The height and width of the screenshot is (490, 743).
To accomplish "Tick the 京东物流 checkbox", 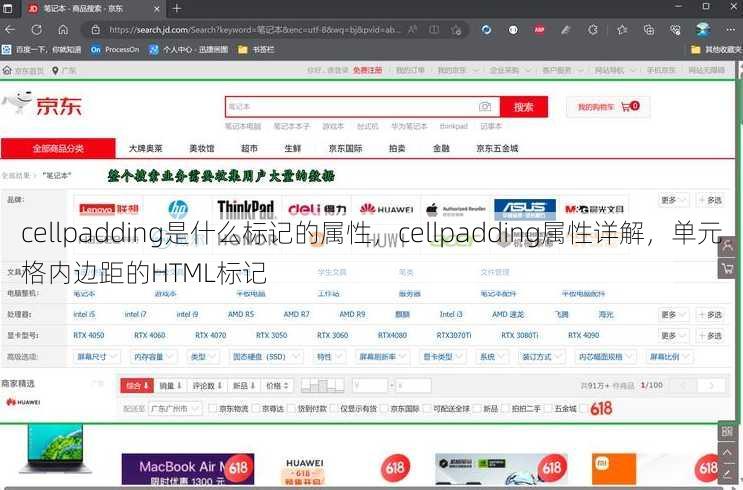I will pos(213,408).
